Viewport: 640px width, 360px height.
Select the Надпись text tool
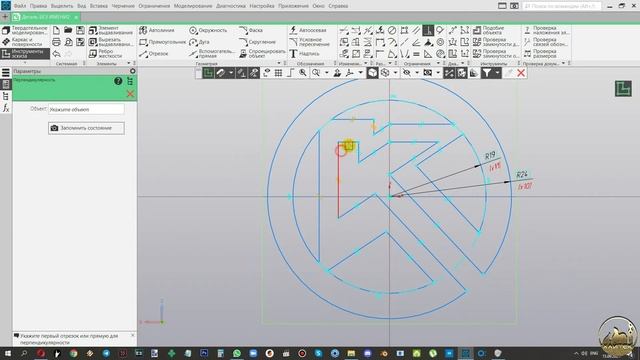coord(304,53)
